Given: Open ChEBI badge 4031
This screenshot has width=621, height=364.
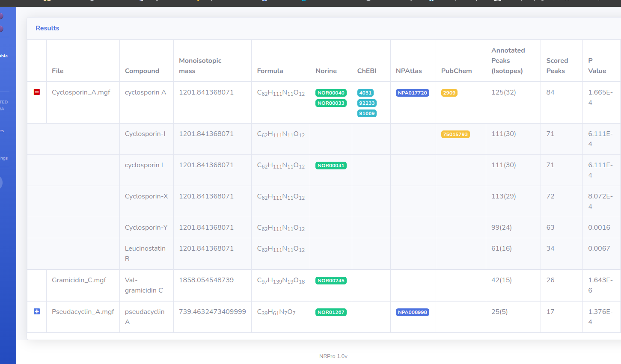Looking at the screenshot, I should (365, 93).
